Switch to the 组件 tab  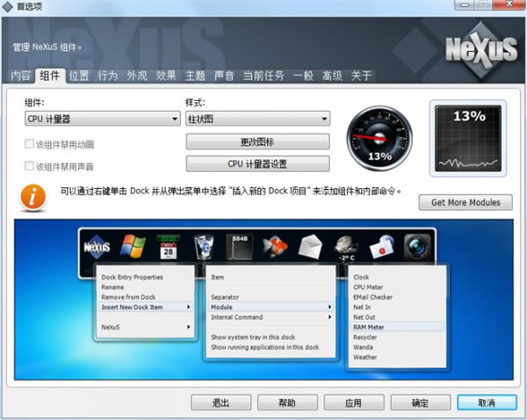click(50, 76)
